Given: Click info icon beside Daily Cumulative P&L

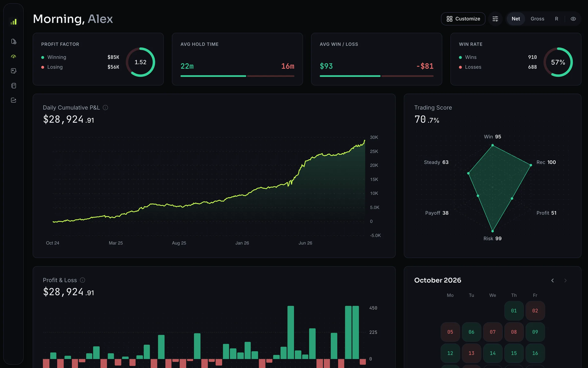Looking at the screenshot, I should coord(105,108).
